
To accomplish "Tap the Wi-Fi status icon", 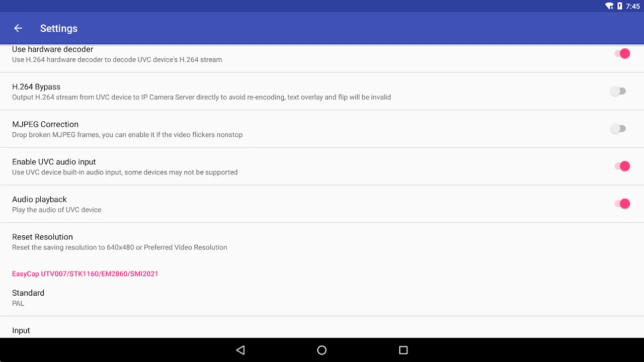I will point(609,6).
